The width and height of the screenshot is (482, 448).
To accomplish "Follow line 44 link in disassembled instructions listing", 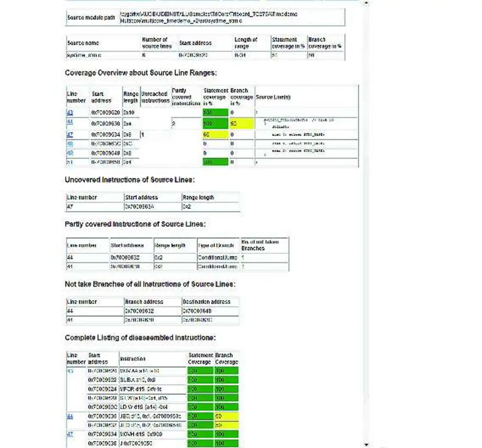I will pyautogui.click(x=70, y=416).
